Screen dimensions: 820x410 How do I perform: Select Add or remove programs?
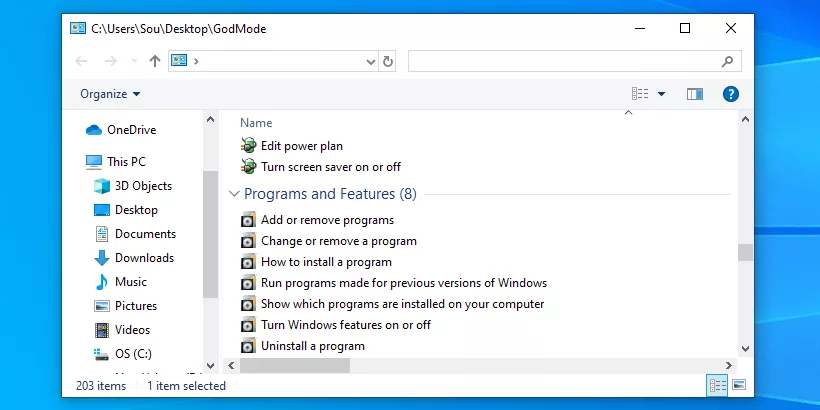[x=327, y=220]
